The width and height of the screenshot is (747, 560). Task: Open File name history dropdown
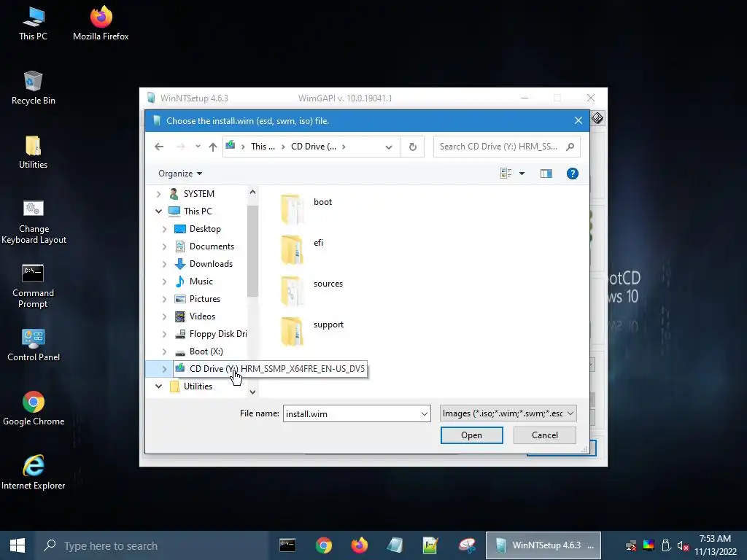pos(425,414)
